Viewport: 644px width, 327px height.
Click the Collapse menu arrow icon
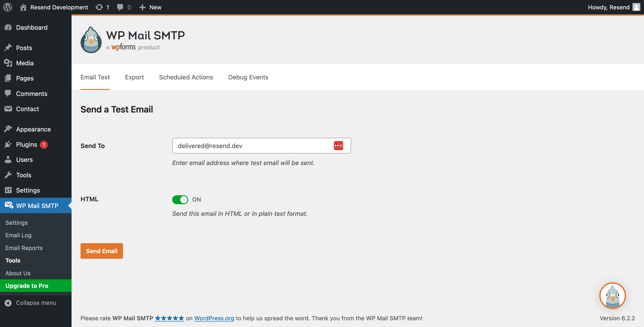[8, 303]
